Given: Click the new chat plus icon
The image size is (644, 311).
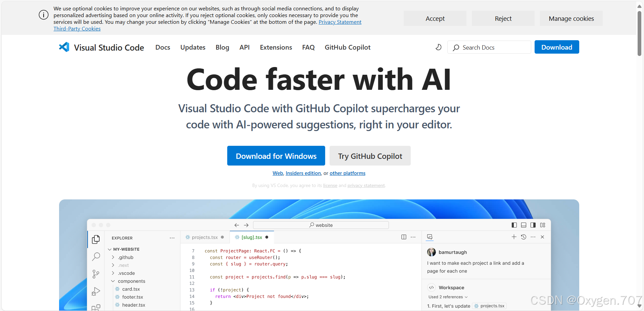Looking at the screenshot, I should (x=514, y=237).
